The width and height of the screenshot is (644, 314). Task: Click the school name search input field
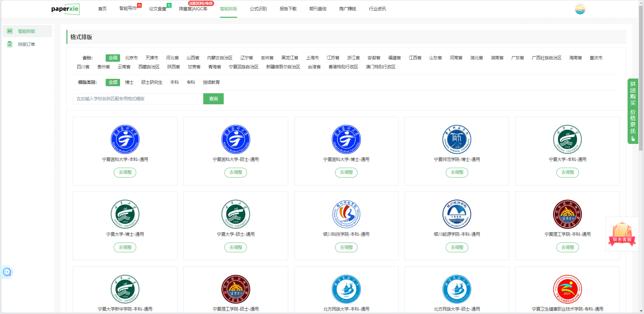pyautogui.click(x=138, y=99)
